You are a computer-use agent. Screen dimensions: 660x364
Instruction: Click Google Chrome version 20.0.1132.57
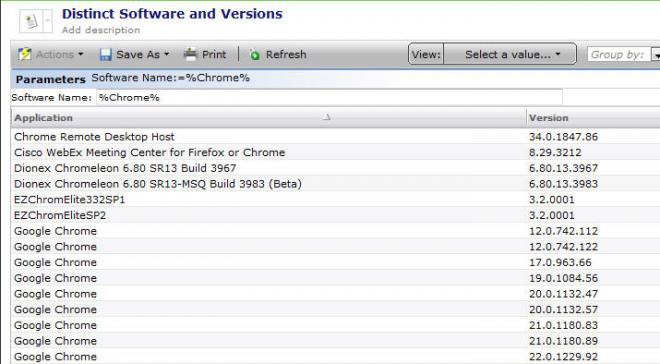click(x=563, y=310)
